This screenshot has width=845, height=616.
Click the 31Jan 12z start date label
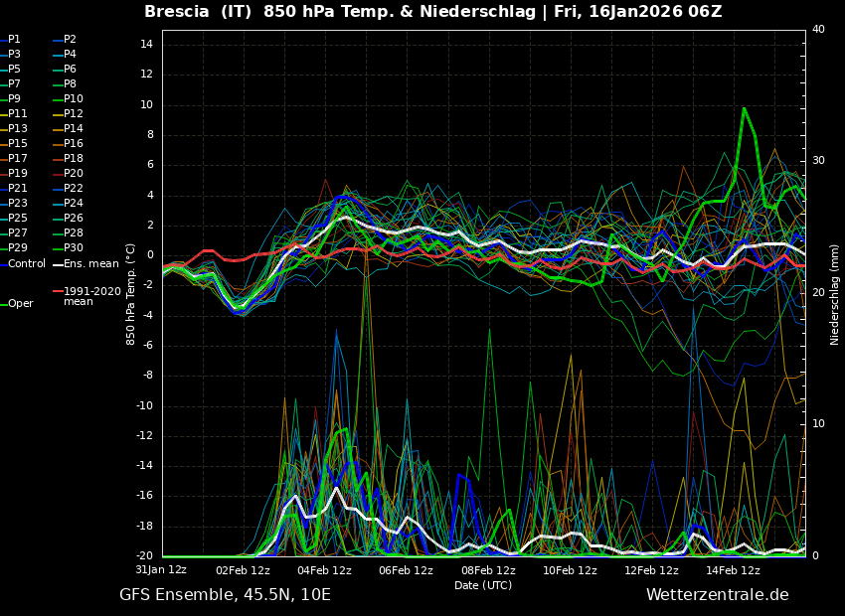tap(161, 570)
